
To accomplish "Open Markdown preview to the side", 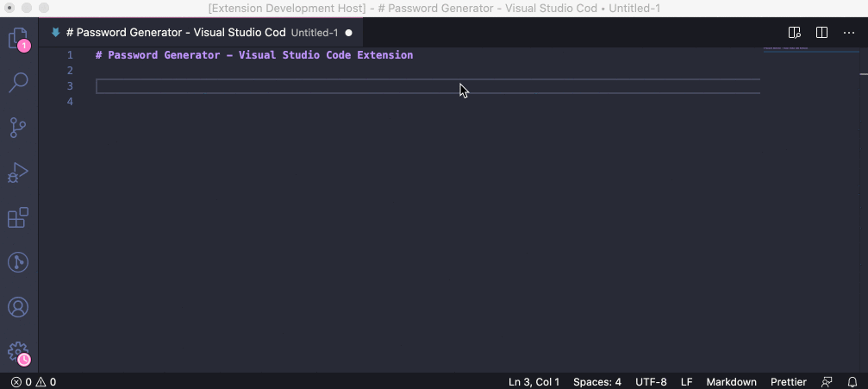I will [x=795, y=33].
